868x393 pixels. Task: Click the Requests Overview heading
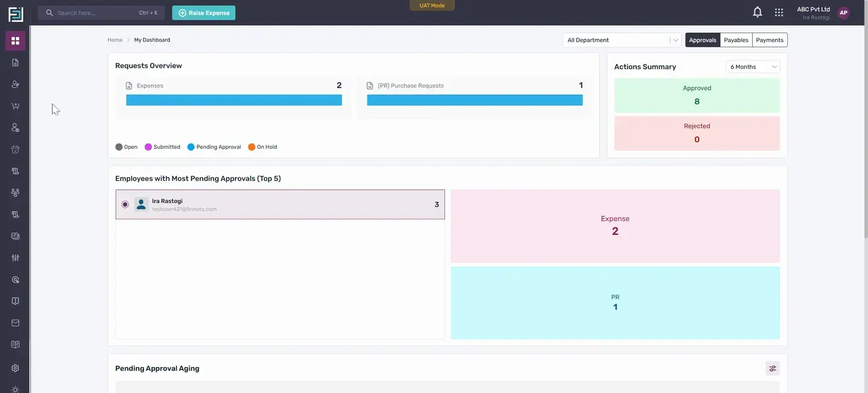(x=148, y=66)
